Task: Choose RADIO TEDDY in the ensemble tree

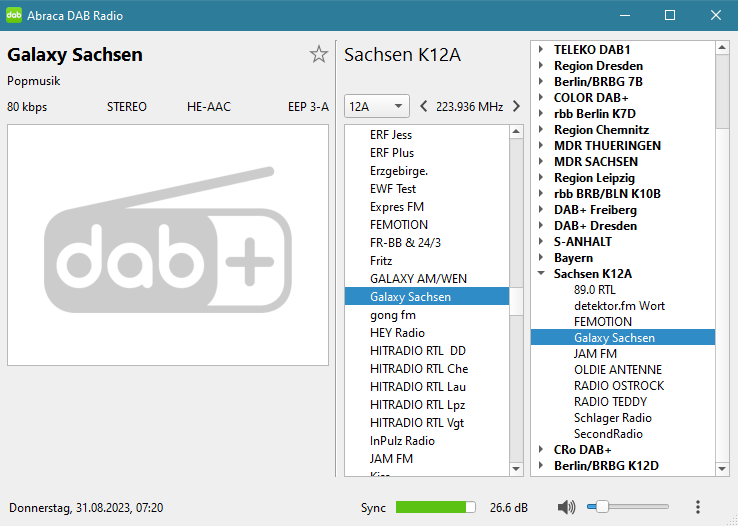Action: pos(608,402)
